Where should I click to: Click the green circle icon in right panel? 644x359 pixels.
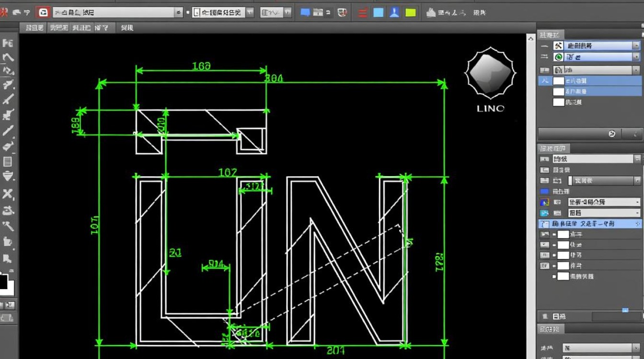558,57
